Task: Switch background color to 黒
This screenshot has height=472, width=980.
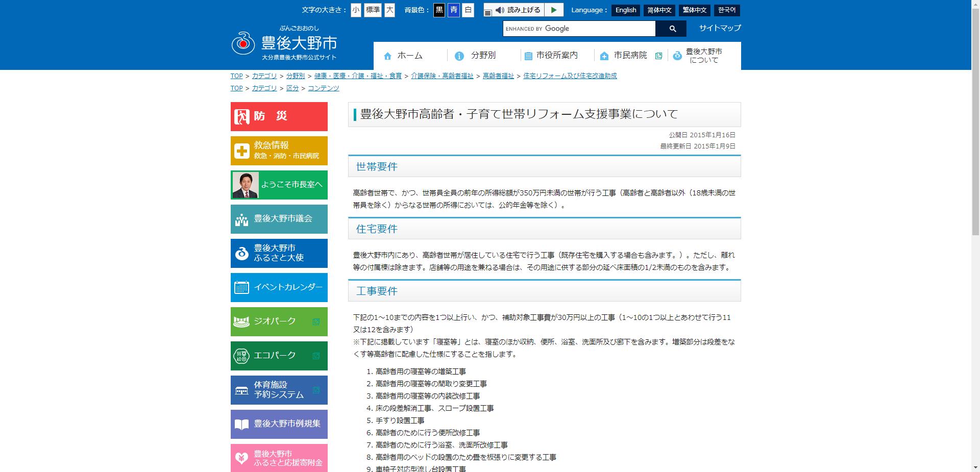Action: point(438,10)
